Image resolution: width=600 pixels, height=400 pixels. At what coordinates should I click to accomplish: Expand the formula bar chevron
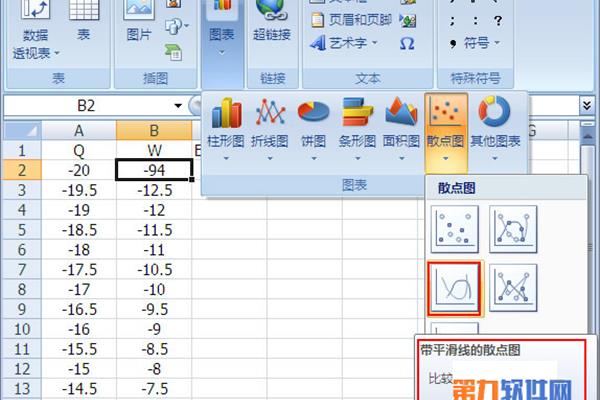pos(587,105)
